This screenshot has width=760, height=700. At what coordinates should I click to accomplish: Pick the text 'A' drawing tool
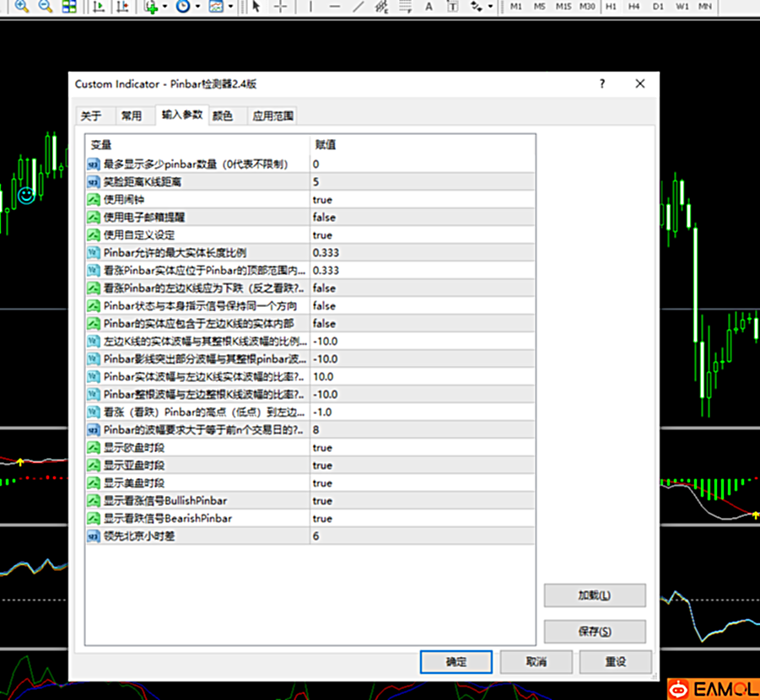(x=429, y=7)
